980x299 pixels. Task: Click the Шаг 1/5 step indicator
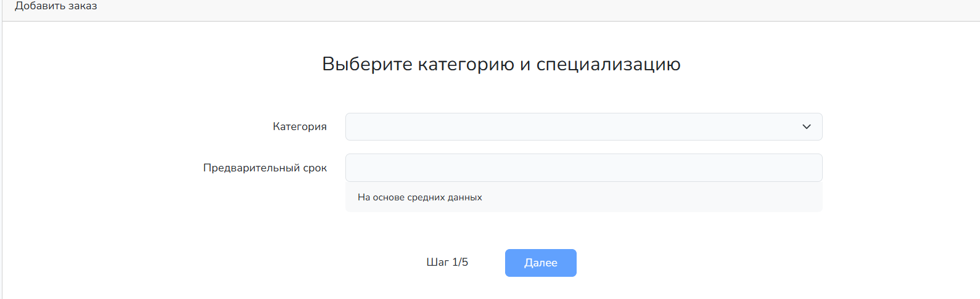click(x=447, y=262)
